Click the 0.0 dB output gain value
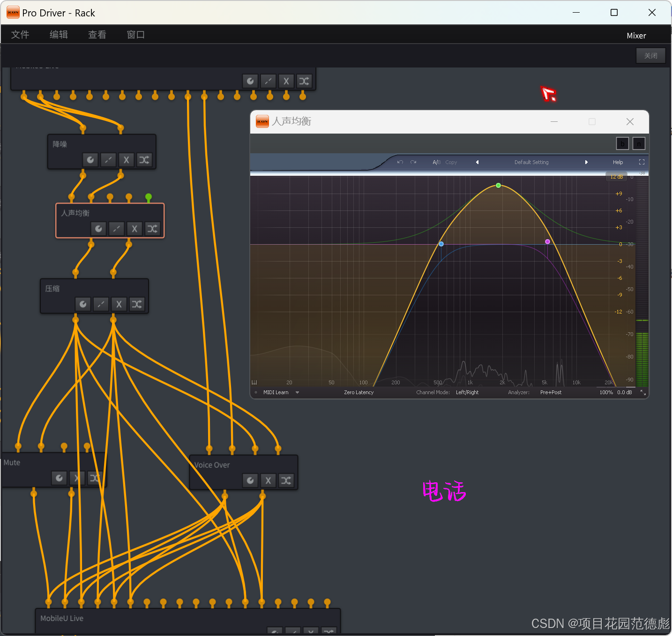This screenshot has width=672, height=636. pyautogui.click(x=624, y=393)
